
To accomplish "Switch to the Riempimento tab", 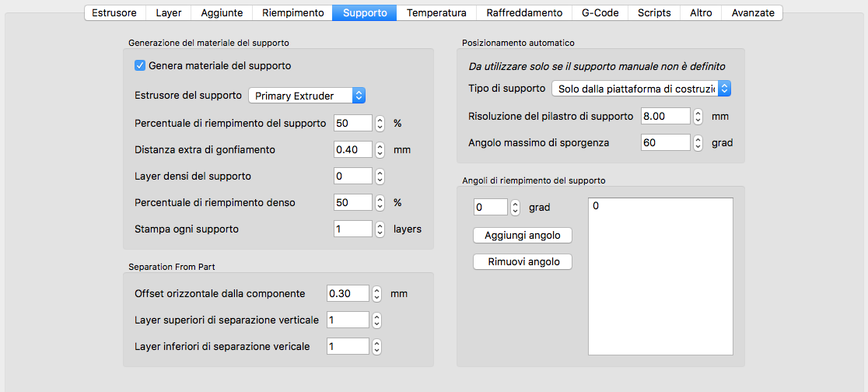I will tap(292, 12).
